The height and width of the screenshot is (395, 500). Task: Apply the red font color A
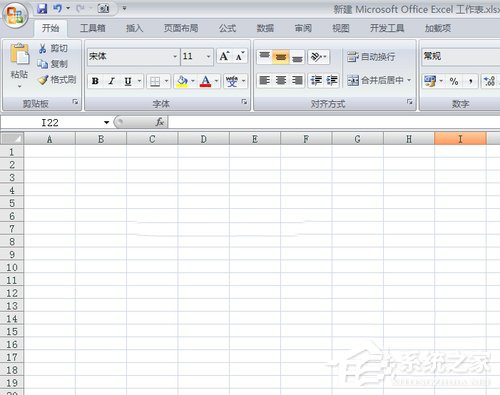[x=205, y=81]
